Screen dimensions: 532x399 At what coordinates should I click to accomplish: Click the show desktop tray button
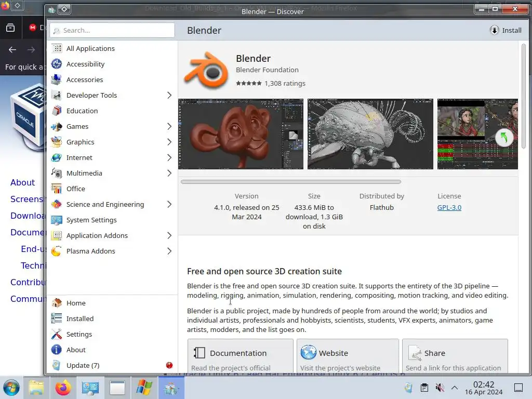point(518,388)
